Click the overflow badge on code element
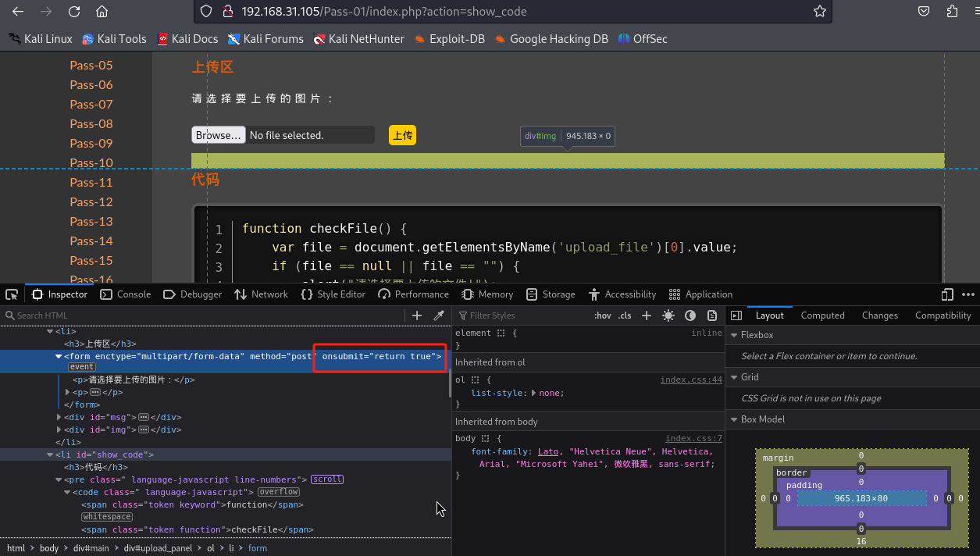Image resolution: width=980 pixels, height=556 pixels. click(279, 492)
